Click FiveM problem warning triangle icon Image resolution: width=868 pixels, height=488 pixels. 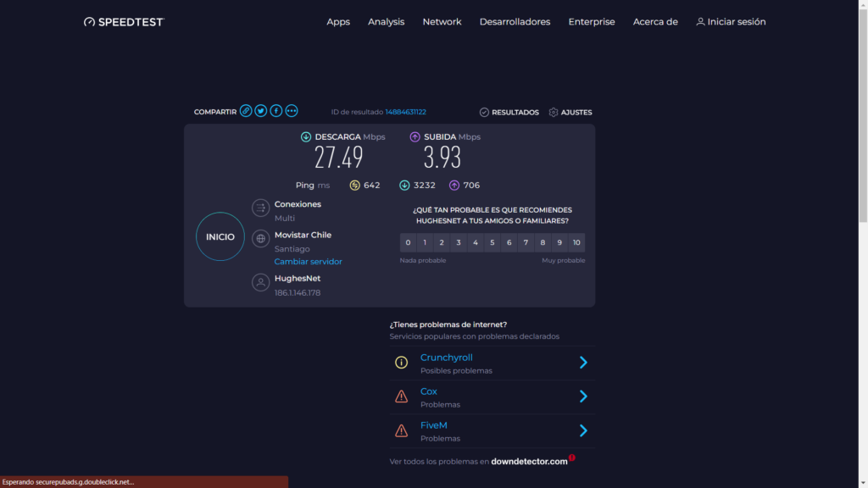pos(401,430)
